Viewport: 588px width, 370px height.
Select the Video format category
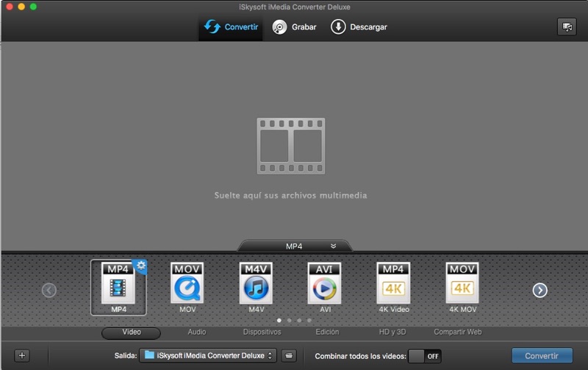pos(132,332)
